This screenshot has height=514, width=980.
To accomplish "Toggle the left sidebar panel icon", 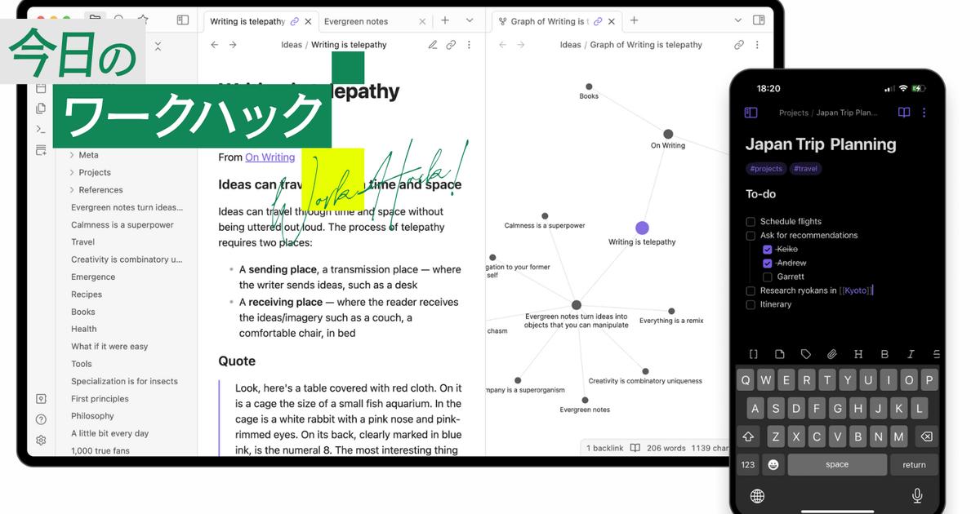I will (183, 20).
